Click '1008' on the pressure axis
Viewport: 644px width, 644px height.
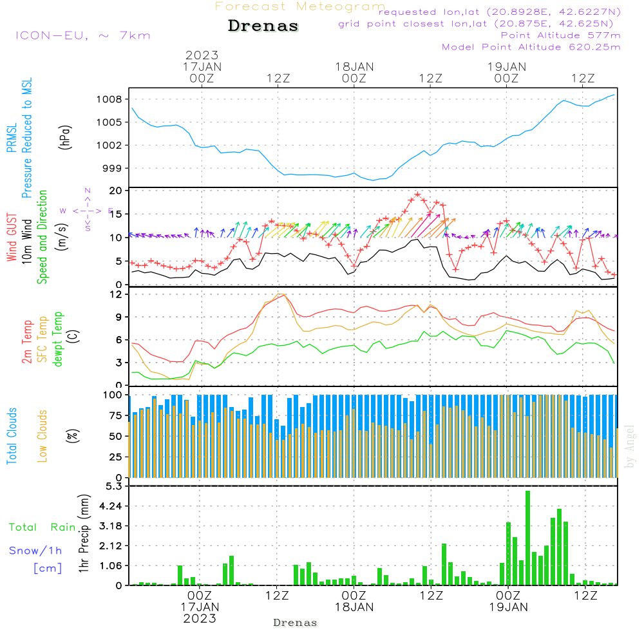pos(109,99)
